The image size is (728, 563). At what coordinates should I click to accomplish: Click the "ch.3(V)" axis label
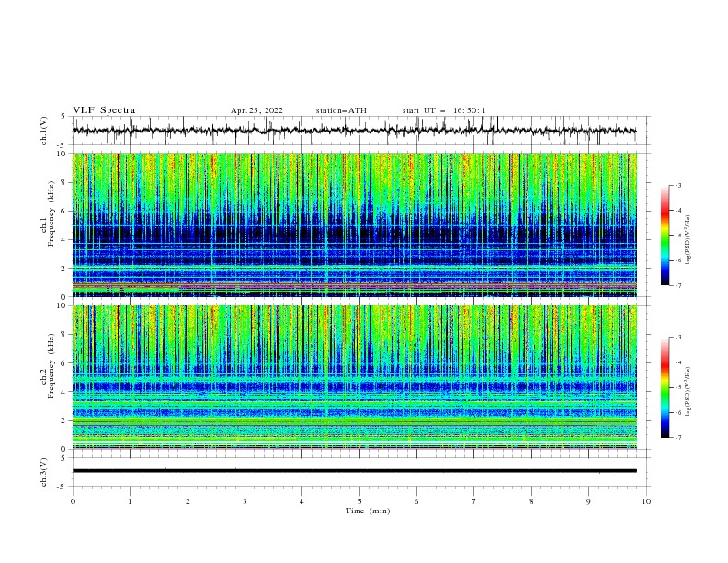44,472
